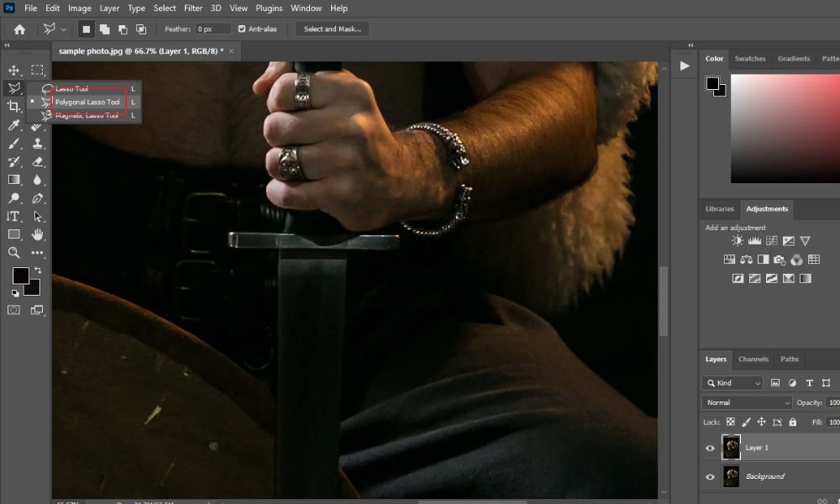
Task: Enable Intersect with selection mode
Action: (x=141, y=29)
